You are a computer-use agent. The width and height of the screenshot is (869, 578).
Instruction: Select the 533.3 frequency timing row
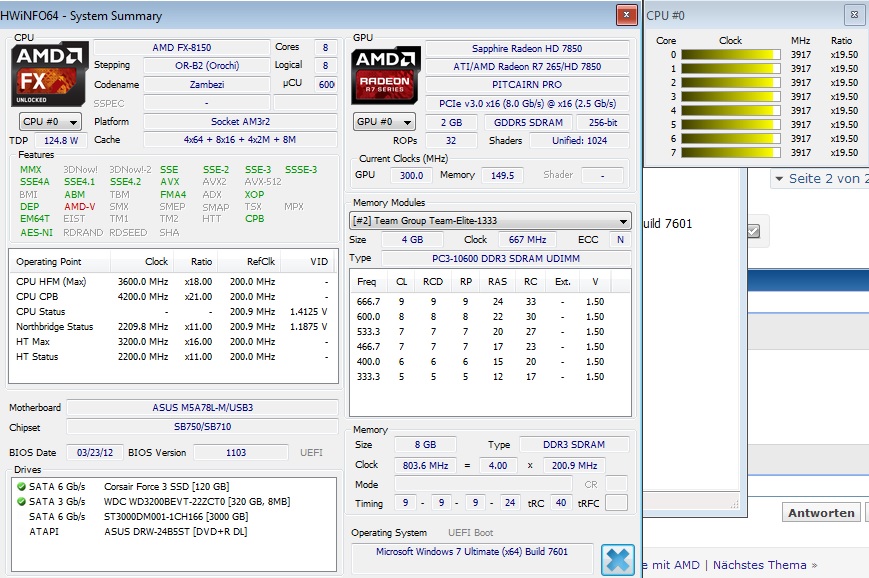point(490,331)
